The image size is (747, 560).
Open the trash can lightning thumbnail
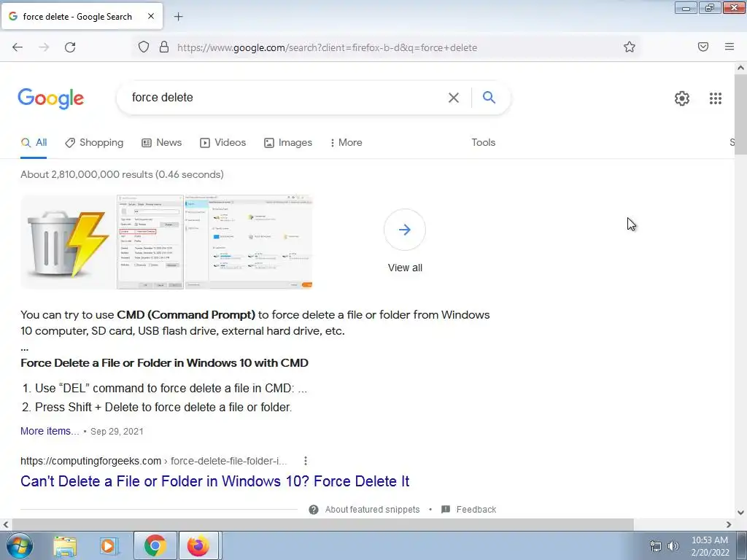coord(68,242)
